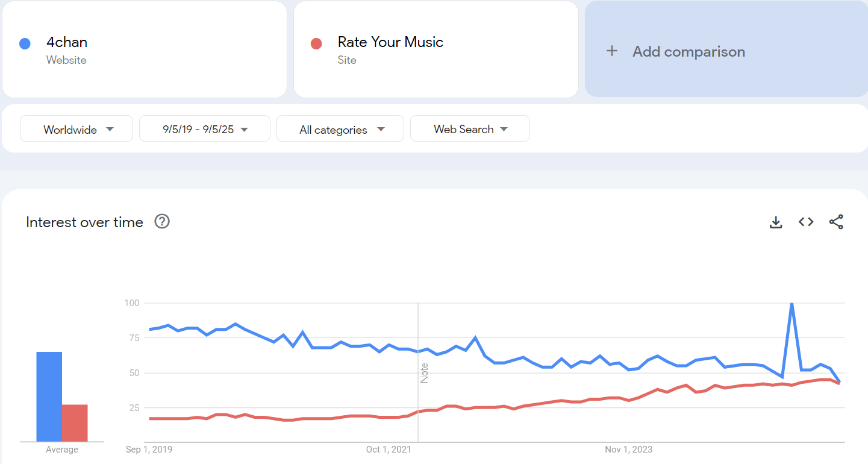Expand the 9/5/19 - 9/5/25 date range dropdown
Viewport: 868px width, 464px height.
205,129
